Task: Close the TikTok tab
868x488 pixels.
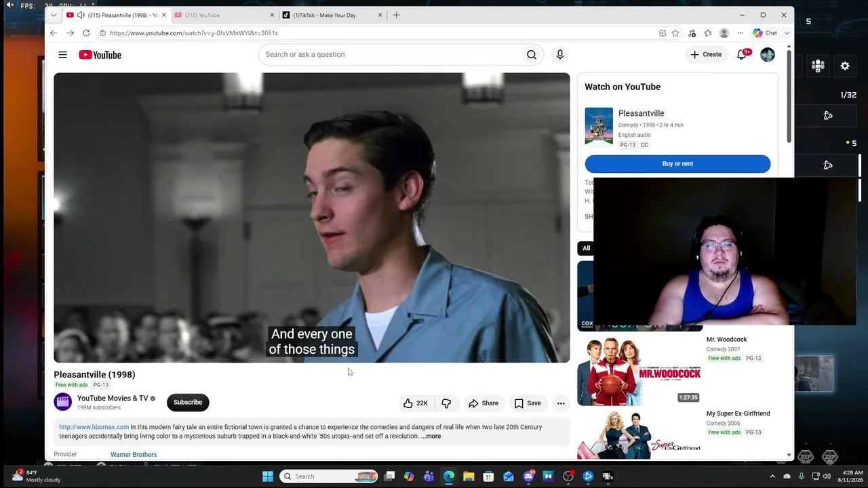Action: point(380,15)
